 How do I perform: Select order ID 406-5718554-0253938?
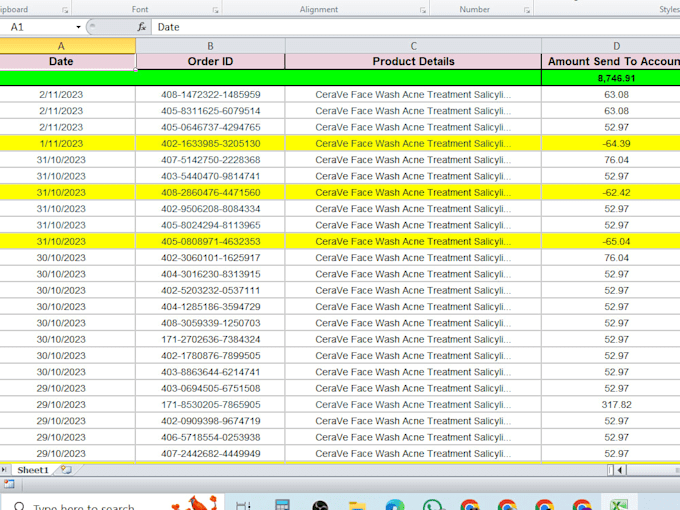(x=210, y=438)
